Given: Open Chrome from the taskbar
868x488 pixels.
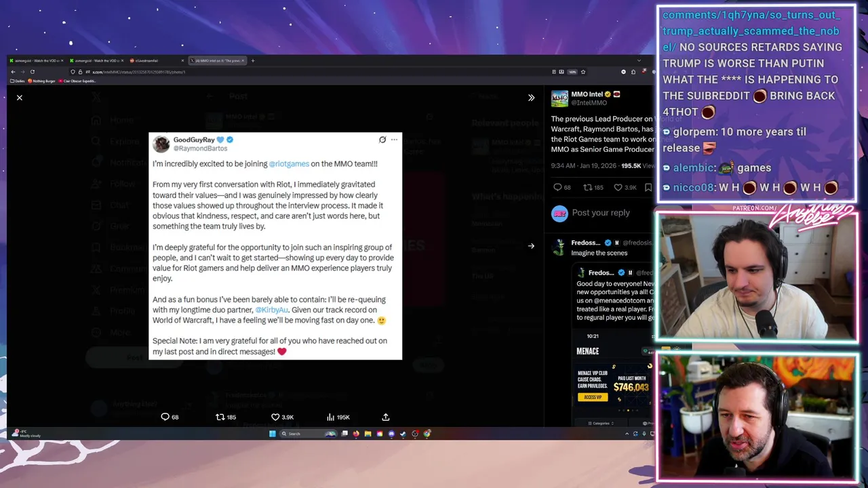Looking at the screenshot, I should (x=427, y=434).
